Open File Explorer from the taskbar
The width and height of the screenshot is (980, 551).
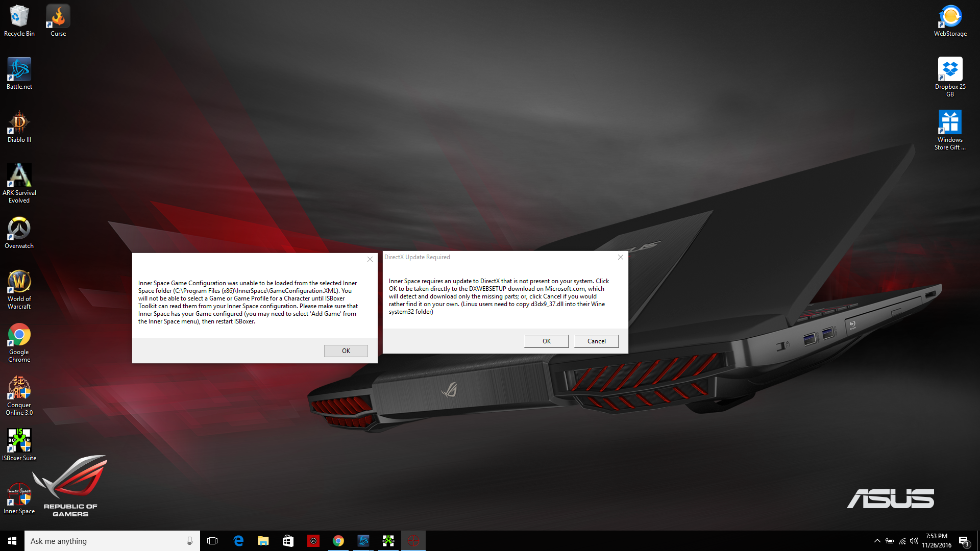click(x=263, y=541)
